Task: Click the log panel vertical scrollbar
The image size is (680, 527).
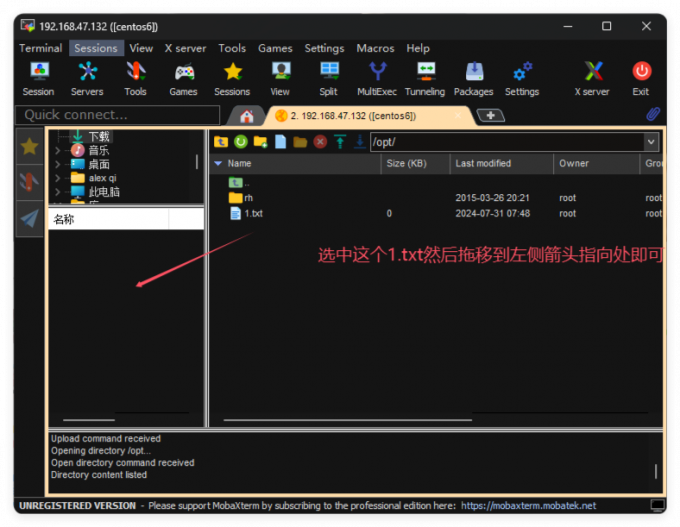Action: pos(656,471)
